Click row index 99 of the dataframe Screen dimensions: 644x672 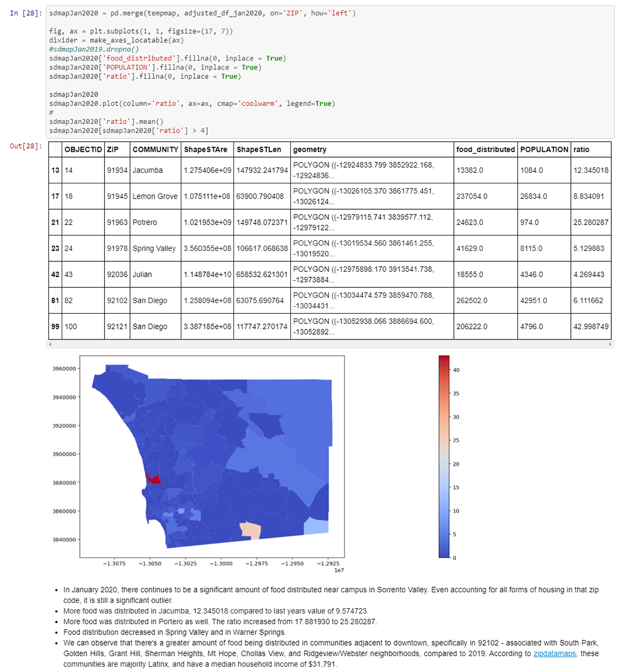(55, 326)
